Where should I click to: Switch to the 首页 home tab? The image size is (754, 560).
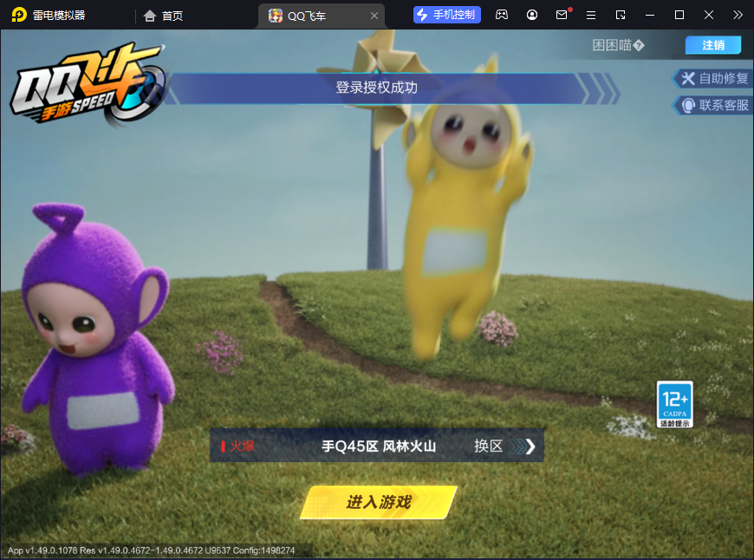click(x=164, y=16)
